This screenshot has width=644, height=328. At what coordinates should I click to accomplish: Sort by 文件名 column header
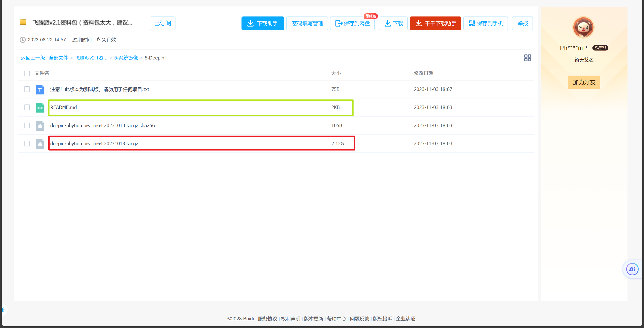[x=42, y=73]
